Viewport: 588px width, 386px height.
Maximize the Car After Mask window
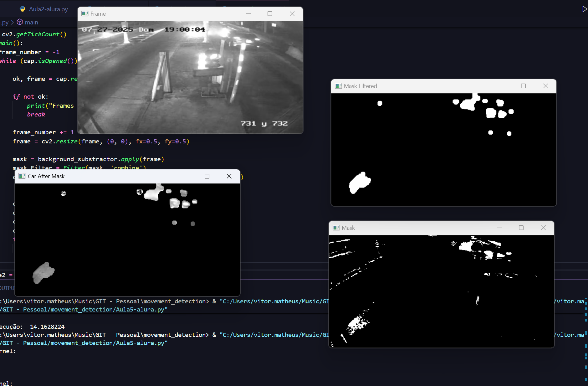(x=207, y=176)
